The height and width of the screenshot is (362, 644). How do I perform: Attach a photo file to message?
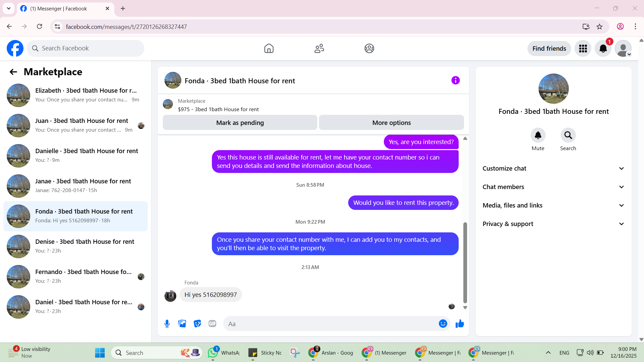click(182, 324)
